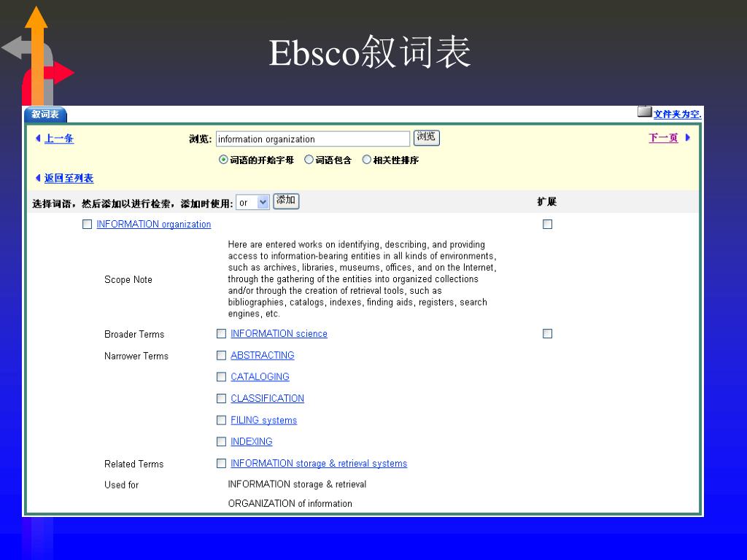Click the Scope Note label
Viewport: 747px width, 560px height.
click(x=128, y=279)
